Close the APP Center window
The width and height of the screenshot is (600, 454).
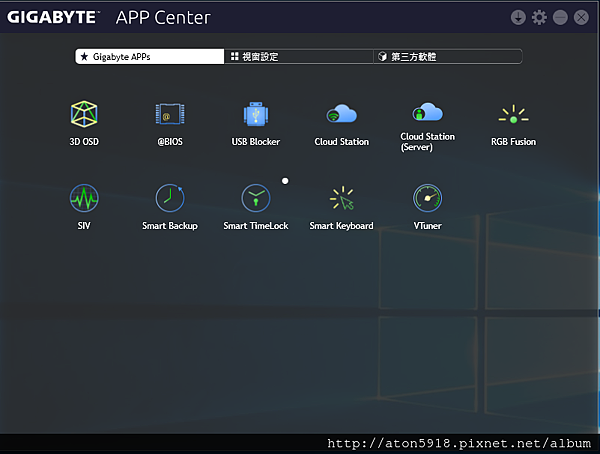581,18
